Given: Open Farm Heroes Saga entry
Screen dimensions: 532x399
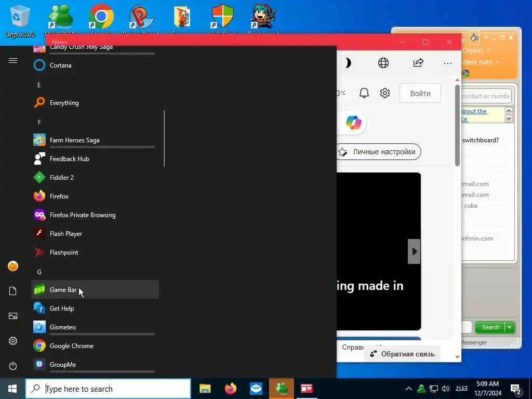Looking at the screenshot, I should click(x=95, y=140).
